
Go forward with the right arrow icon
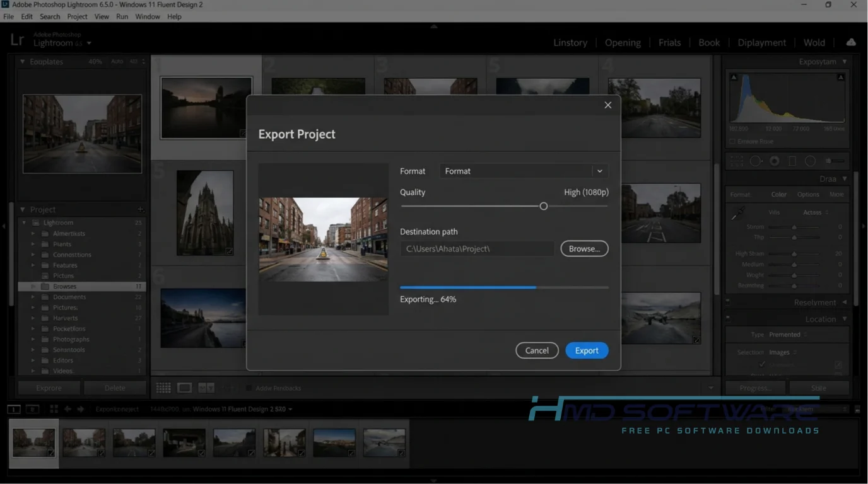point(81,409)
